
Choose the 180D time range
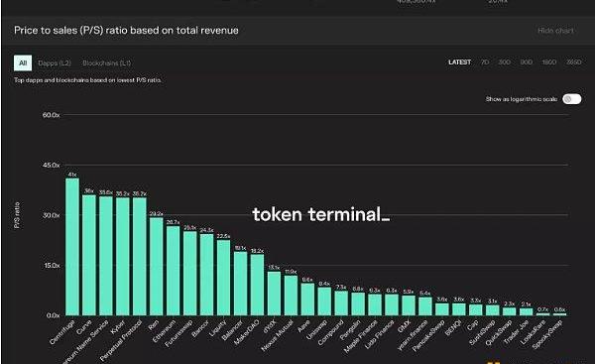pyautogui.click(x=549, y=61)
